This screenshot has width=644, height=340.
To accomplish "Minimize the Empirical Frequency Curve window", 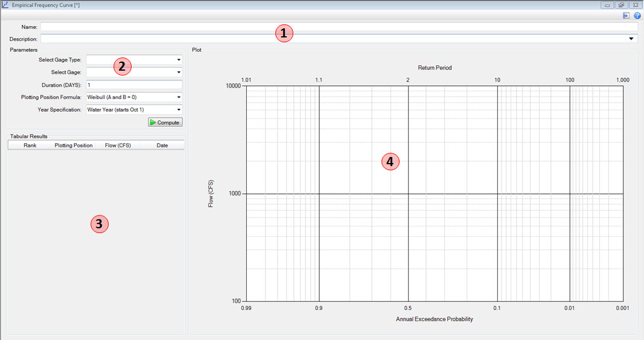I will click(607, 5).
